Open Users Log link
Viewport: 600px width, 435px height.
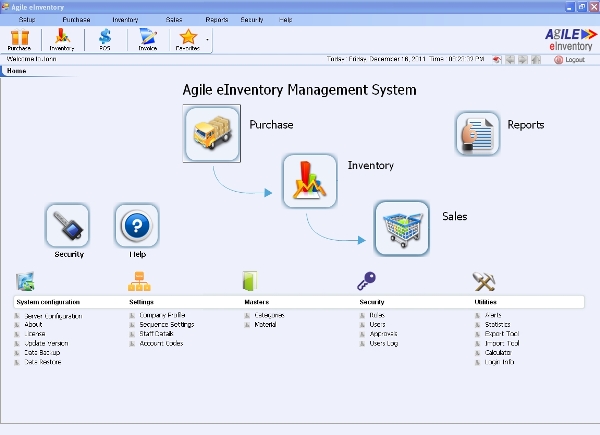pyautogui.click(x=384, y=343)
